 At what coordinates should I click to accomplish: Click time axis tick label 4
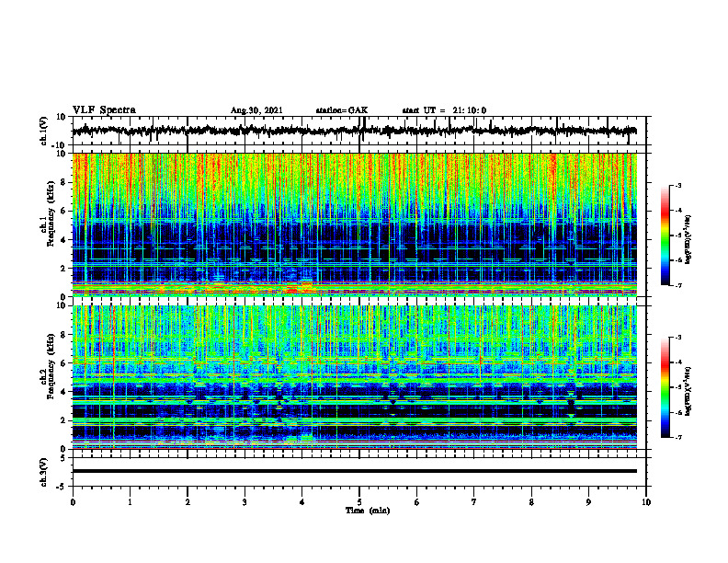pyautogui.click(x=302, y=502)
